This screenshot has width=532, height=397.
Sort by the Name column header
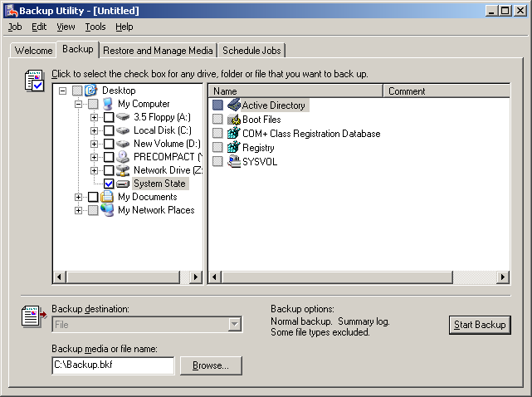pyautogui.click(x=295, y=91)
